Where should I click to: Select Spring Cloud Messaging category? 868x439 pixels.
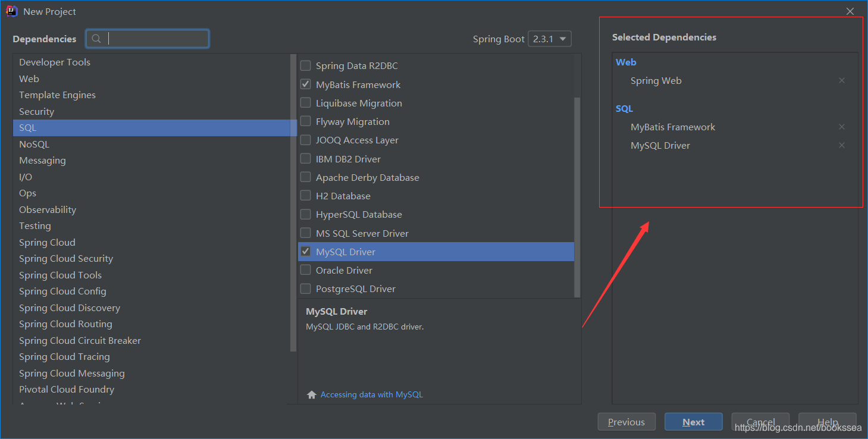coord(151,373)
